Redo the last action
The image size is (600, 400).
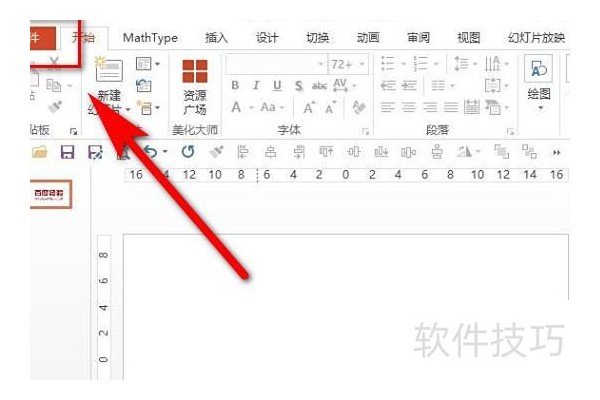(x=188, y=152)
